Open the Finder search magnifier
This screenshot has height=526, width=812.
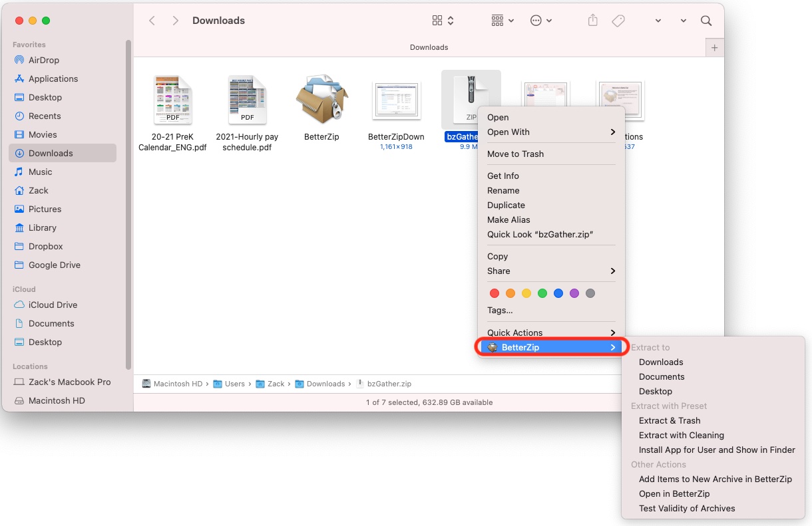706,21
